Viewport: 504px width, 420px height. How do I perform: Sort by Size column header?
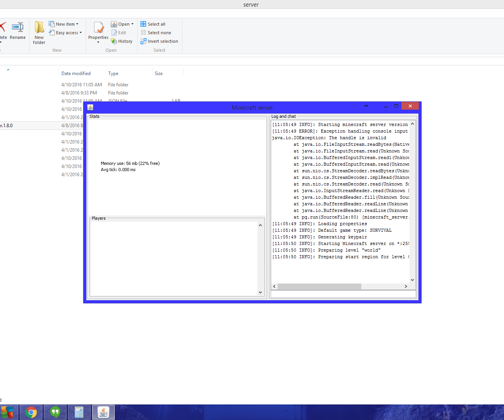(x=159, y=73)
